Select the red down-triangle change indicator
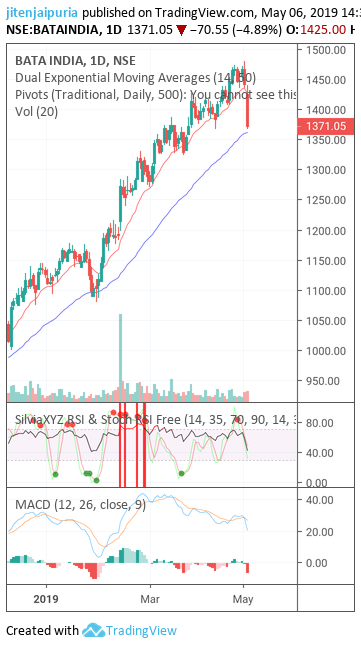 click(x=181, y=31)
